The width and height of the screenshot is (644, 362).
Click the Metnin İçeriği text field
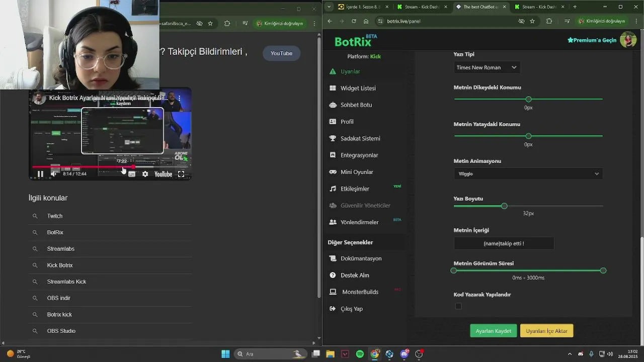click(504, 243)
